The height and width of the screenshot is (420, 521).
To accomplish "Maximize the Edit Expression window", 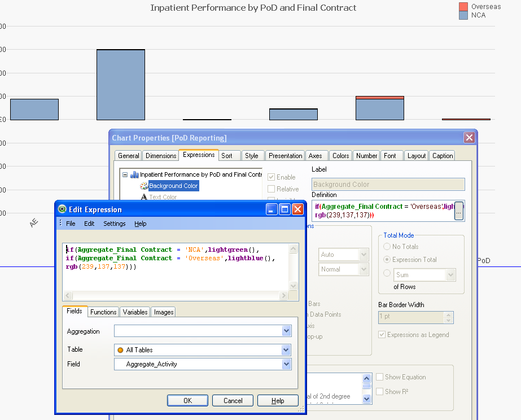I will (x=285, y=209).
